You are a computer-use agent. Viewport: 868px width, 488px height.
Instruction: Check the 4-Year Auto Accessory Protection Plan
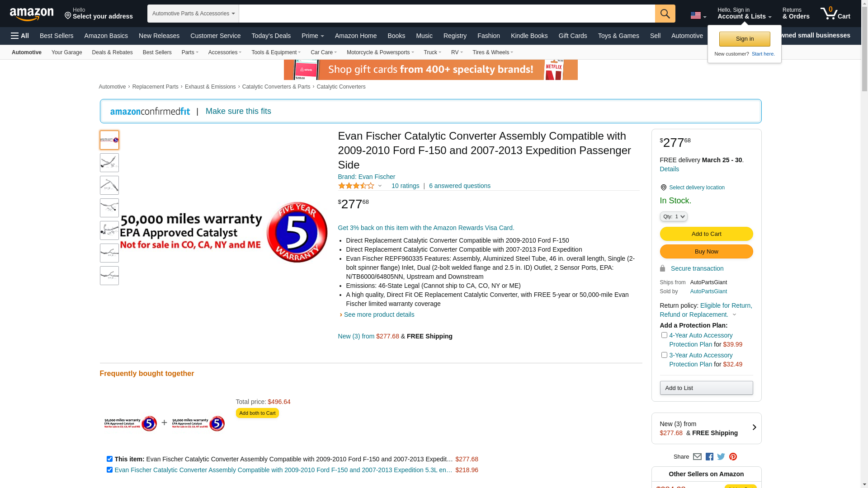pos(664,335)
